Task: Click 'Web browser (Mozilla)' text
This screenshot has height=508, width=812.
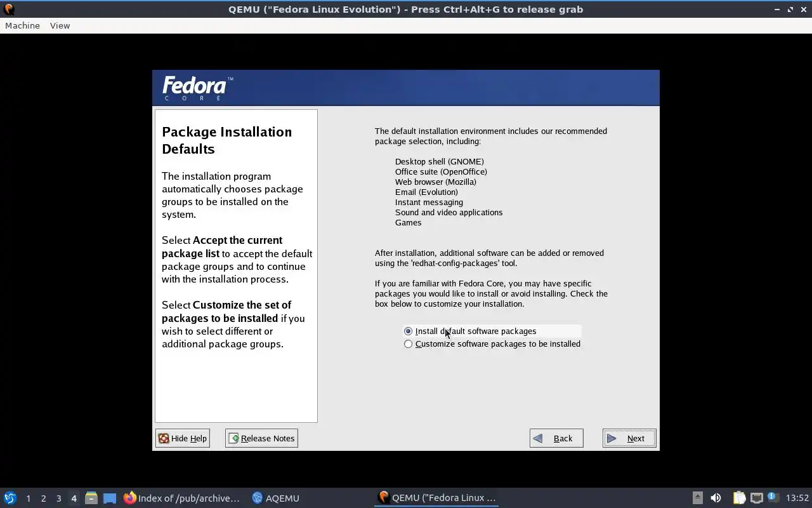Action: (435, 182)
